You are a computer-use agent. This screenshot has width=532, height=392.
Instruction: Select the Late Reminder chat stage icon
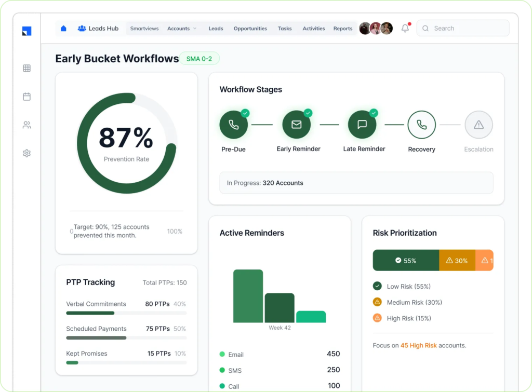click(362, 125)
